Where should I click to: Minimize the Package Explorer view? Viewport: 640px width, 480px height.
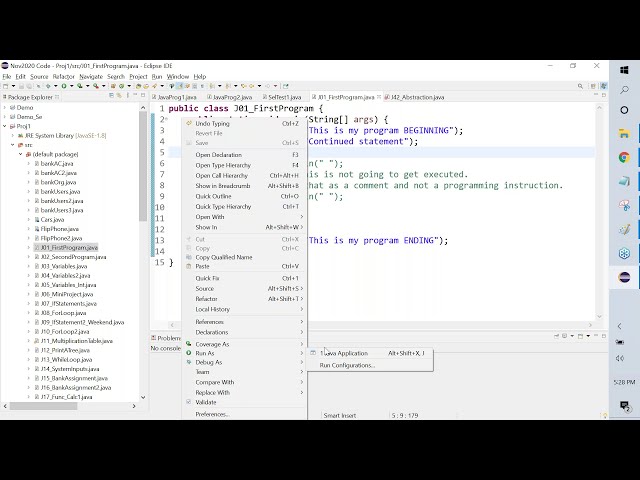click(x=135, y=95)
